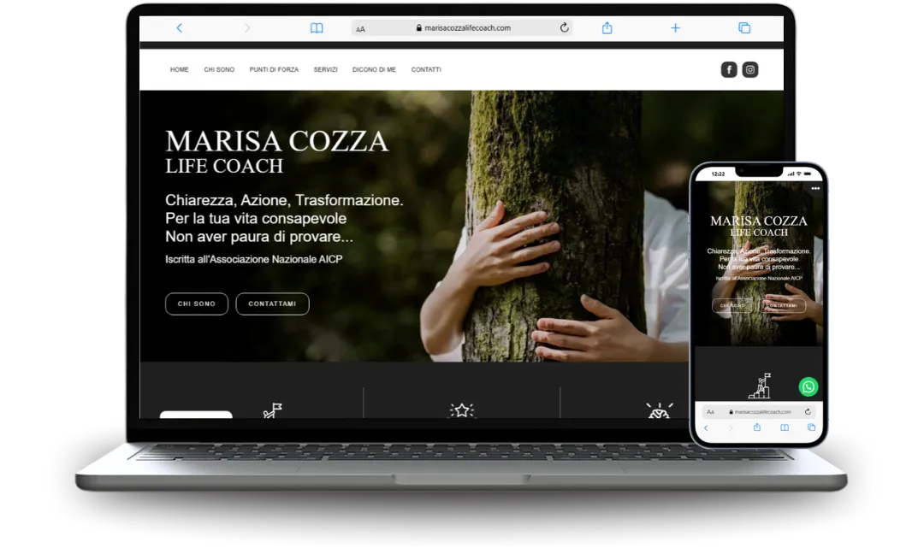Open the SERVIZI navigation item

pos(325,70)
